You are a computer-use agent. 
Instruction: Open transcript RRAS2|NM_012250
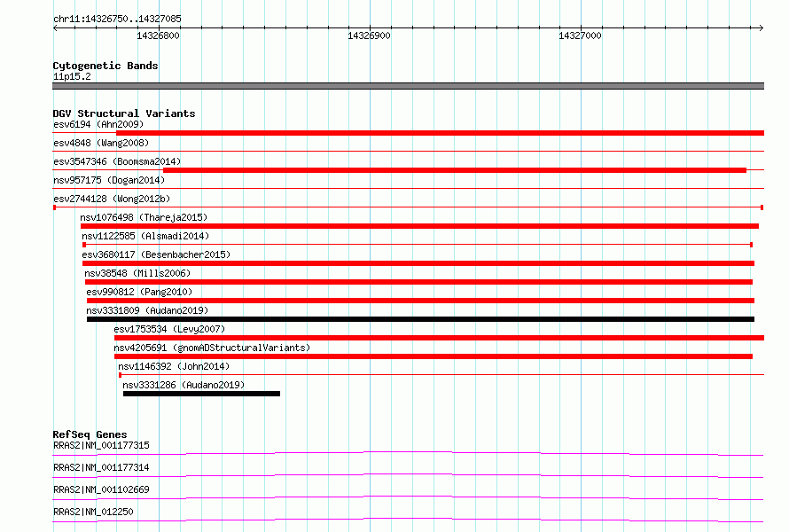pyautogui.click(x=93, y=512)
